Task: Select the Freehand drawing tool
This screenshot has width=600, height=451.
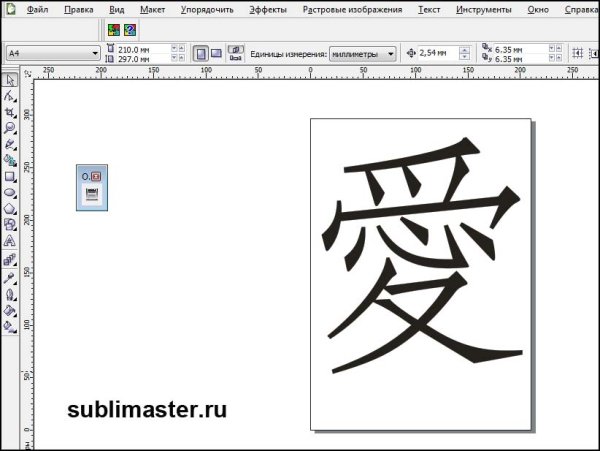Action: pyautogui.click(x=10, y=144)
